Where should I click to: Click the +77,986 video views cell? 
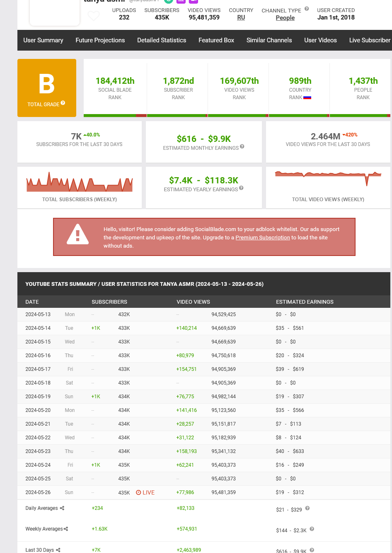click(185, 492)
